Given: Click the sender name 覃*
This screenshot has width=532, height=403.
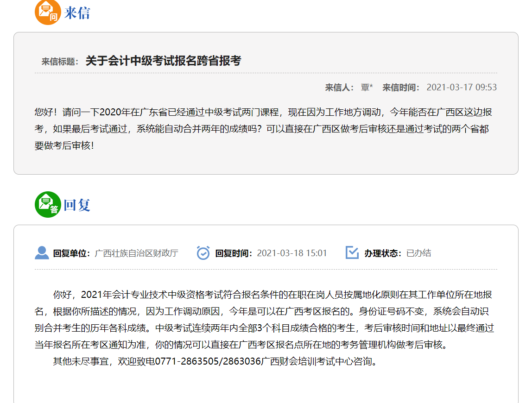Looking at the screenshot, I should pyautogui.click(x=367, y=88).
